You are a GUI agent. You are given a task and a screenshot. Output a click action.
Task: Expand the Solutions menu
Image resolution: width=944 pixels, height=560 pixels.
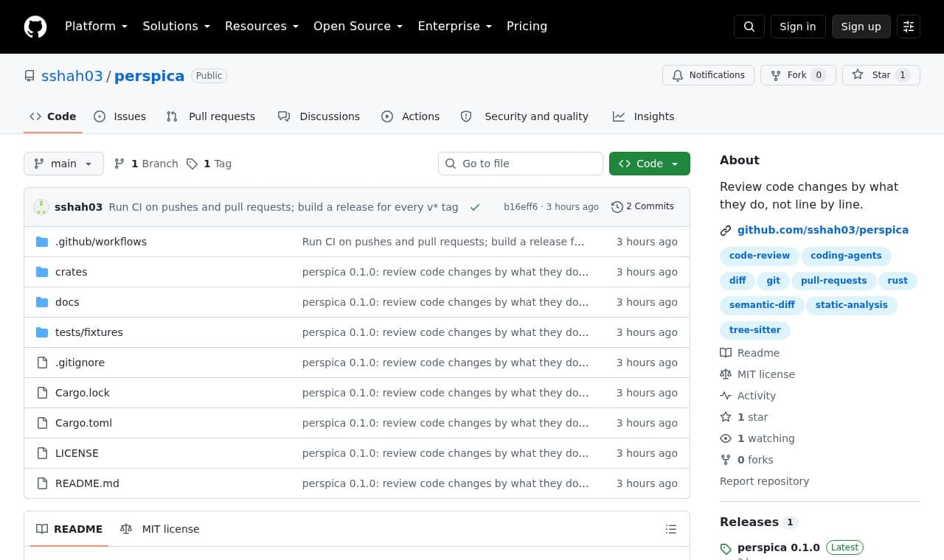pos(176,27)
